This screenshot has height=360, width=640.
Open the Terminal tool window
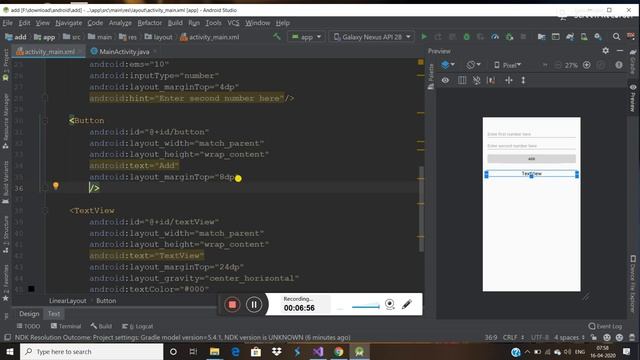pyautogui.click(x=66, y=326)
